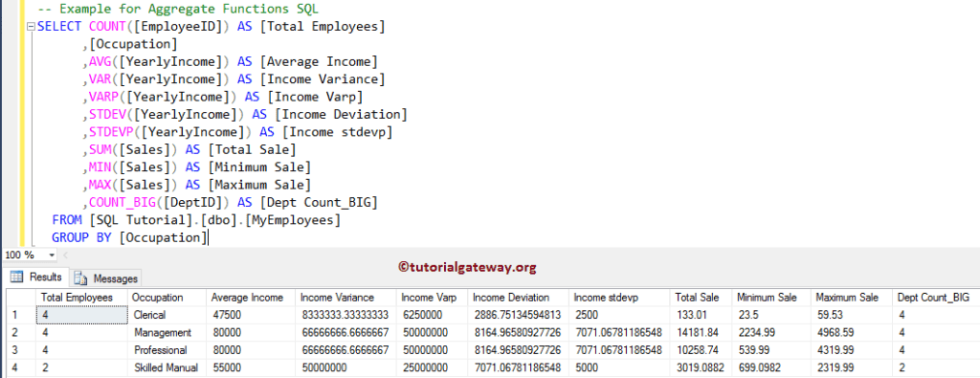Select row header number 3
980x378 pixels.
point(21,350)
